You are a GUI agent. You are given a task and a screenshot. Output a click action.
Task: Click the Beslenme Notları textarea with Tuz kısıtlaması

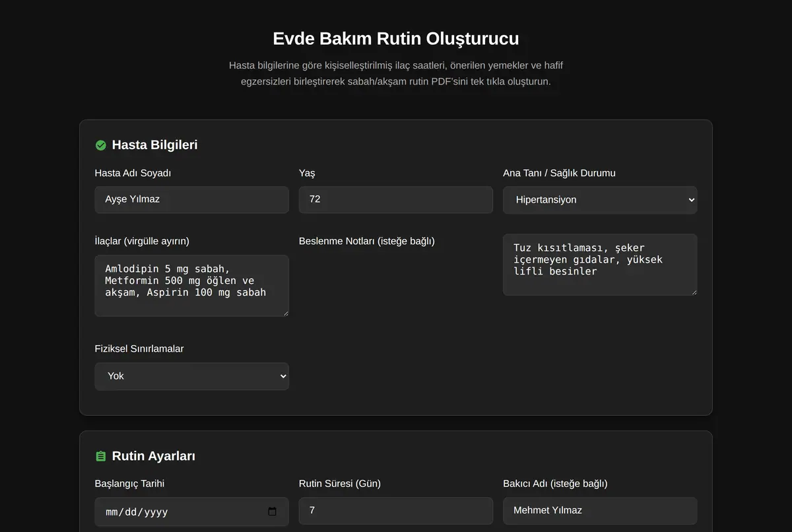click(600, 265)
